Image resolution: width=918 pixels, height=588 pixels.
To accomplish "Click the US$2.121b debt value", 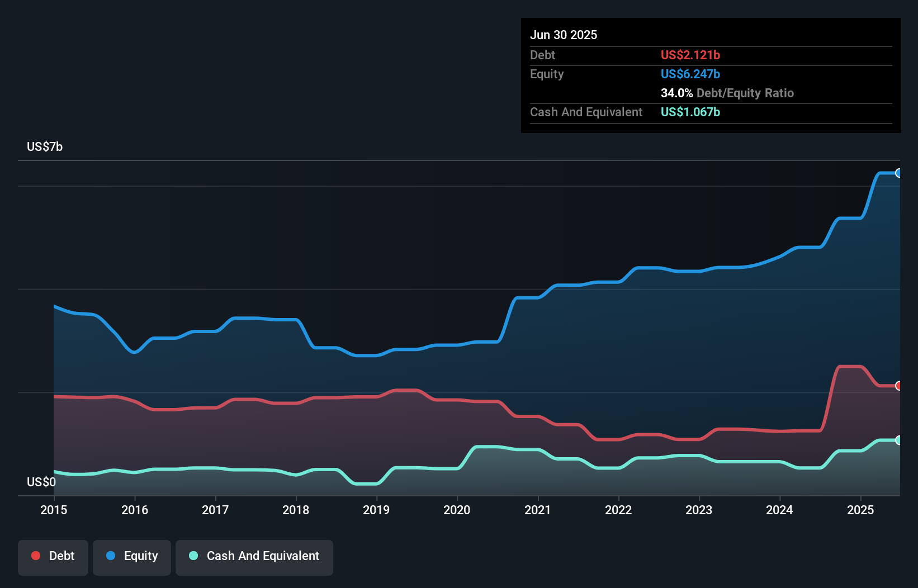I will [x=690, y=55].
